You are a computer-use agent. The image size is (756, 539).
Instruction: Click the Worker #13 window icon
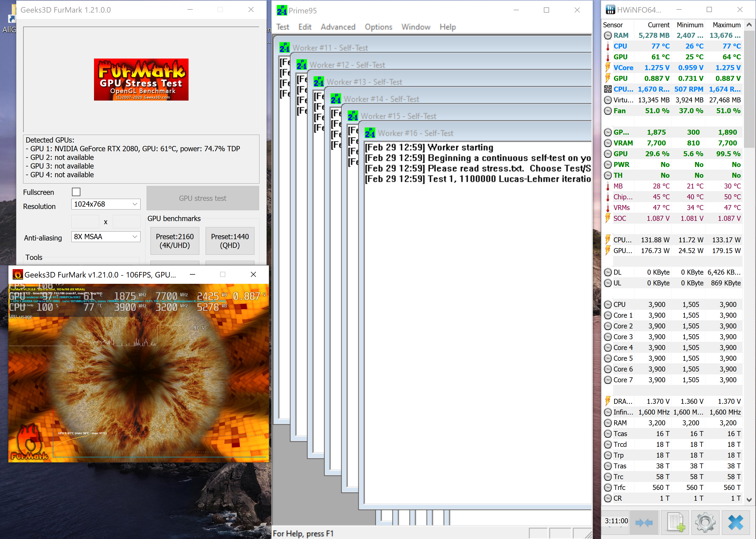pyautogui.click(x=319, y=82)
